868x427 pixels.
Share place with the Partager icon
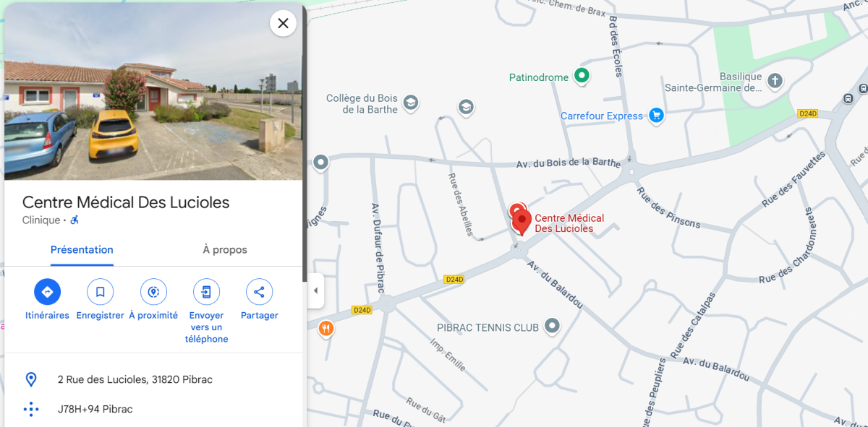259,292
